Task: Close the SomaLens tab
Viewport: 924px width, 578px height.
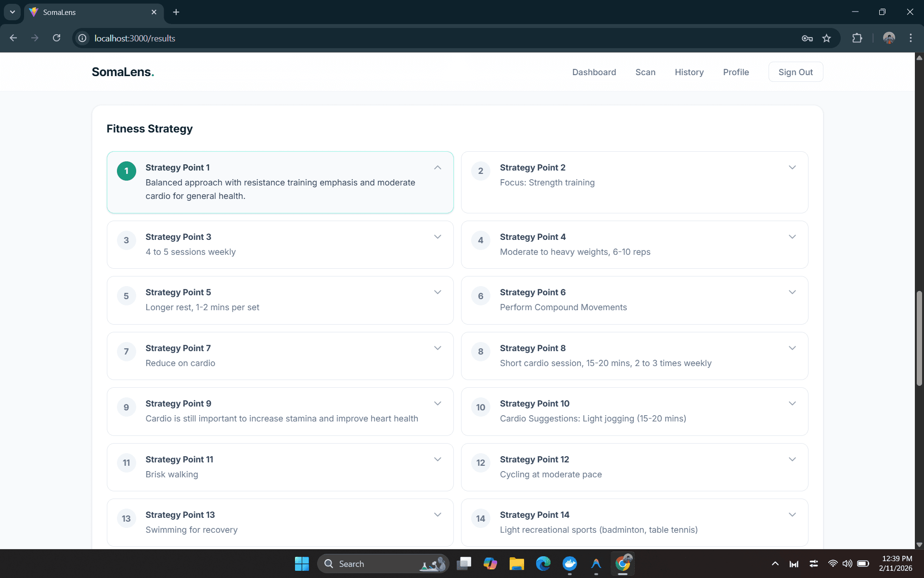Action: 154,12
